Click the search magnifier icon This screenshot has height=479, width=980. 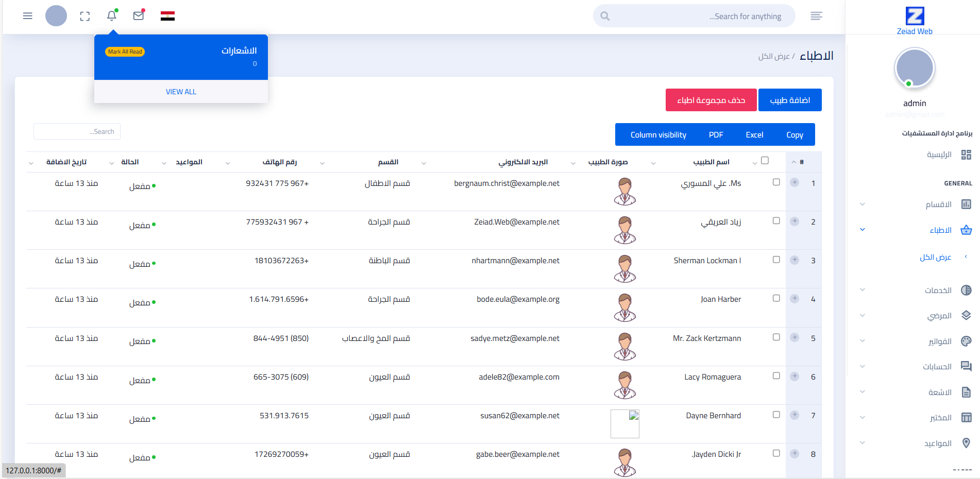[x=605, y=16]
